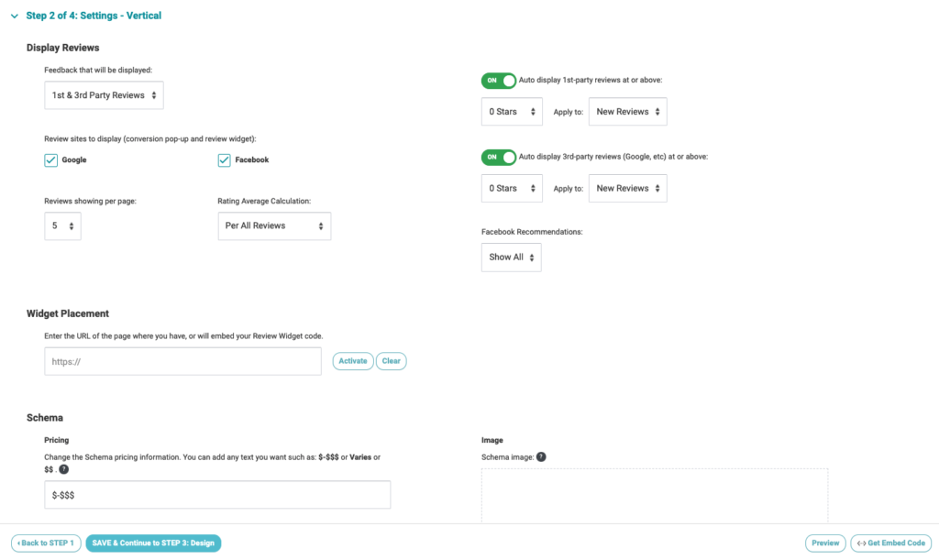The width and height of the screenshot is (939, 560).
Task: Click the Activate button
Action: click(353, 361)
